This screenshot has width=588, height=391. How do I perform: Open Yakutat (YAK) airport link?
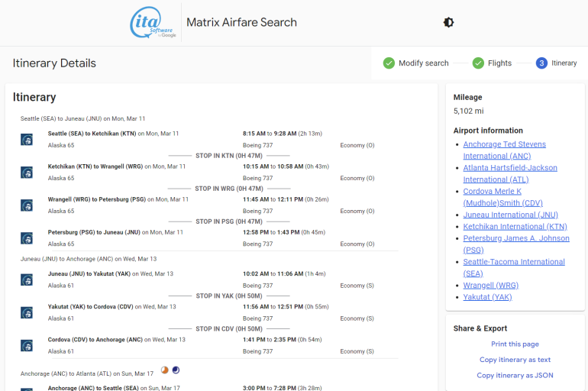[x=487, y=297]
